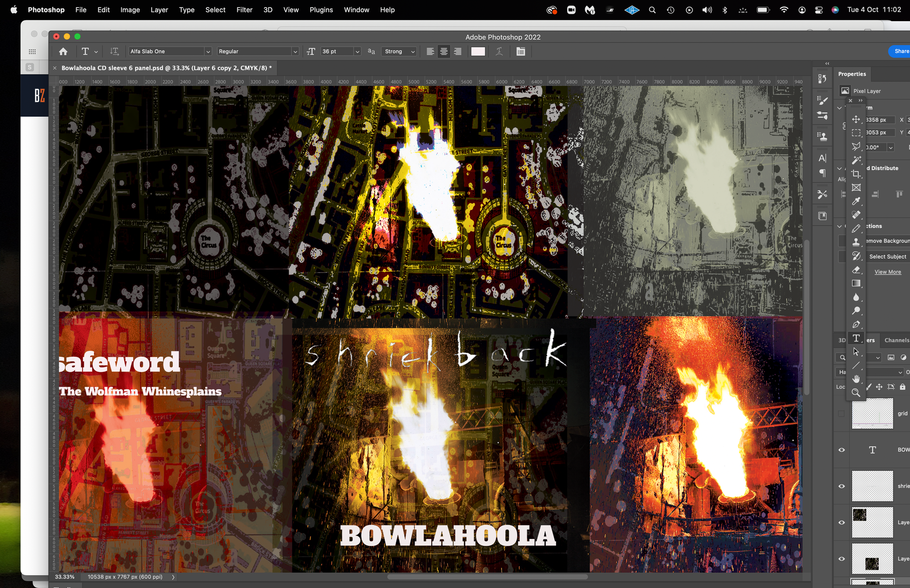
Task: Select the Blur droplet tool
Action: click(856, 297)
